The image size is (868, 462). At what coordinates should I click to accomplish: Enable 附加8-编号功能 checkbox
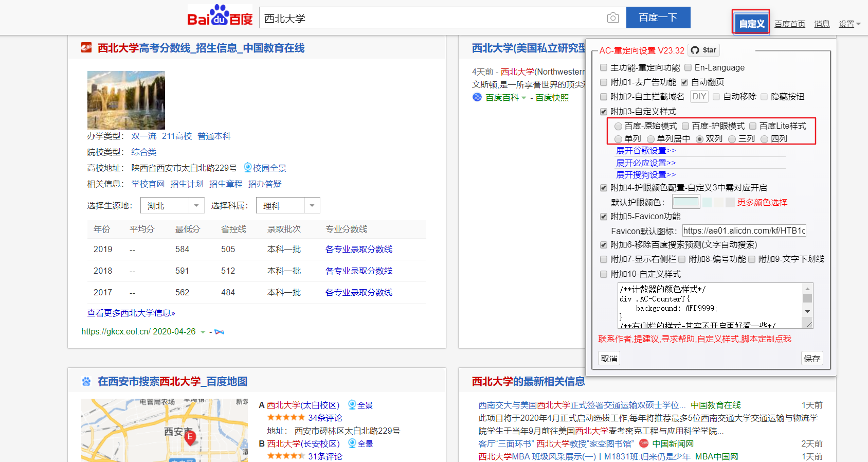(x=682, y=259)
